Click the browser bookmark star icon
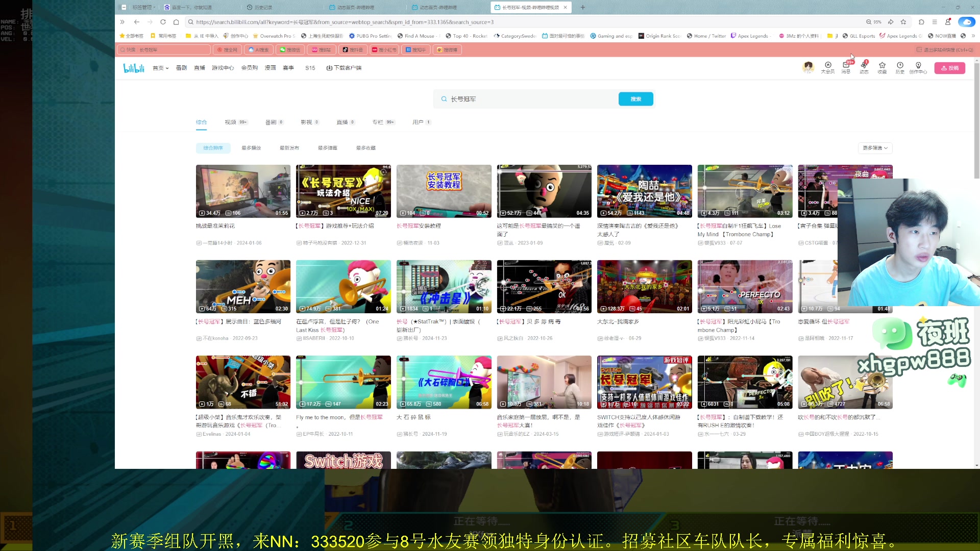980x551 pixels. tap(903, 22)
